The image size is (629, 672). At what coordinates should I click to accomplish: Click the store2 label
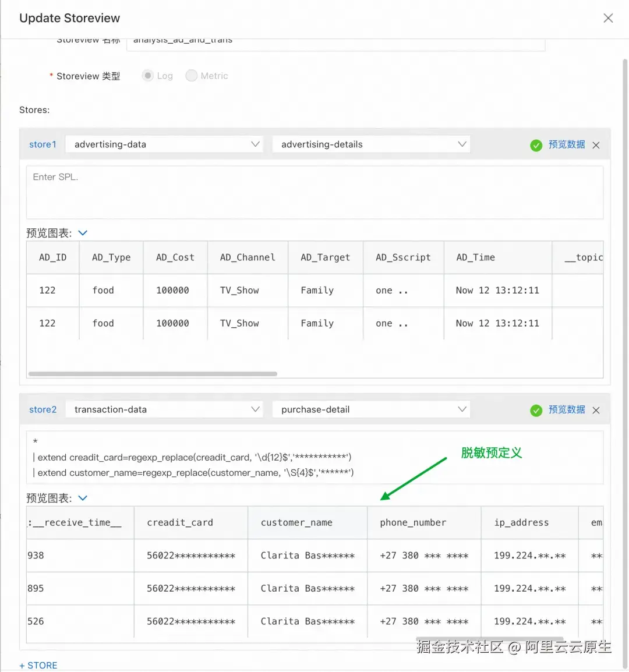[43, 409]
